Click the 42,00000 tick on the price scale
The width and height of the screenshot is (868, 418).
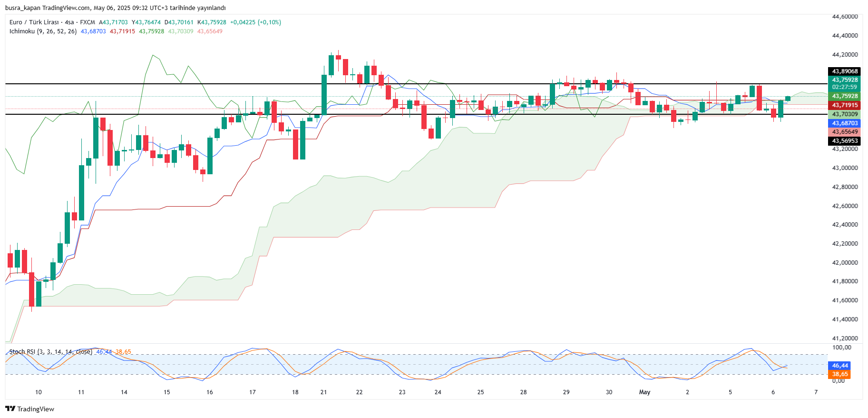(845, 263)
